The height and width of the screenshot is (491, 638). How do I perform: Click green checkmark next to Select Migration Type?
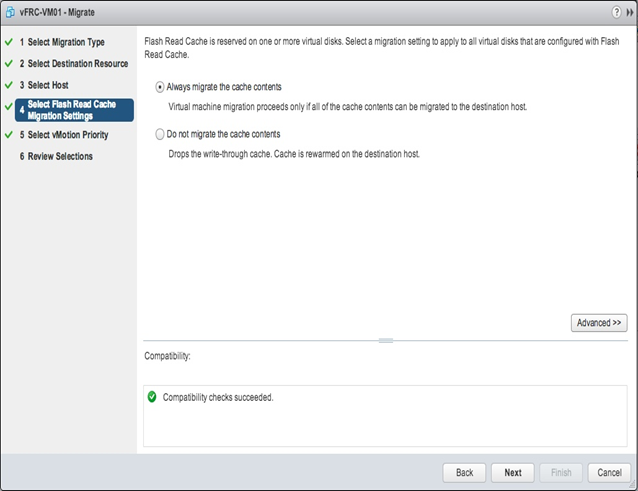9,42
